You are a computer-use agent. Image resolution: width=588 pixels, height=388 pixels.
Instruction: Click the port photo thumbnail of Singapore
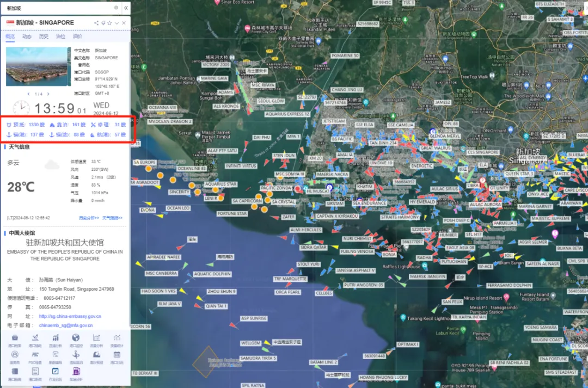pyautogui.click(x=36, y=67)
